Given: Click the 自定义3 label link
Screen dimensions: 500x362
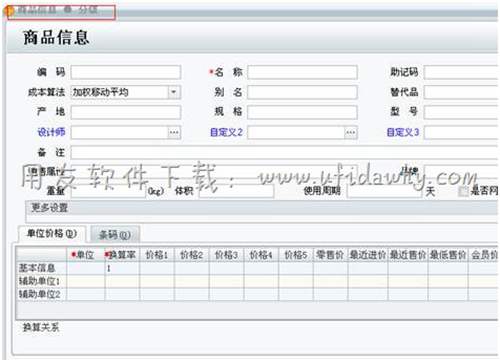Looking at the screenshot, I should pos(403,132).
